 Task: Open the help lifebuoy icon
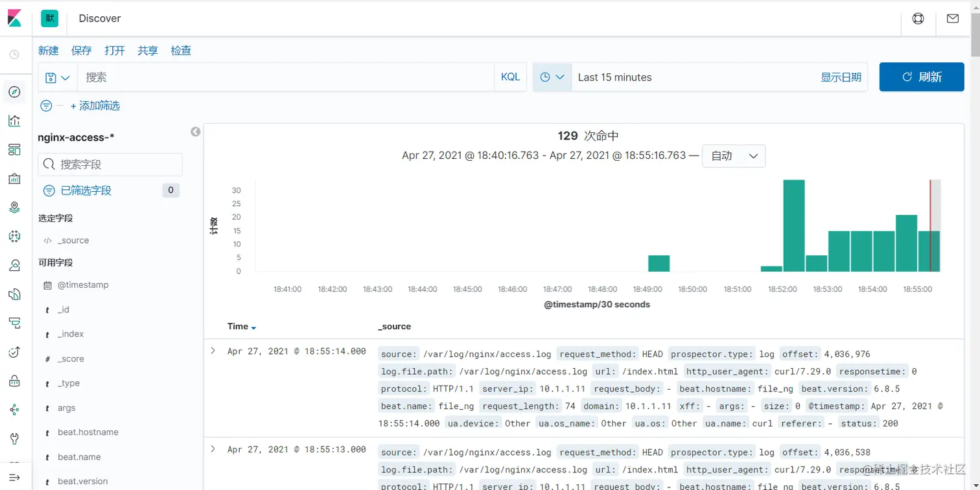(918, 18)
